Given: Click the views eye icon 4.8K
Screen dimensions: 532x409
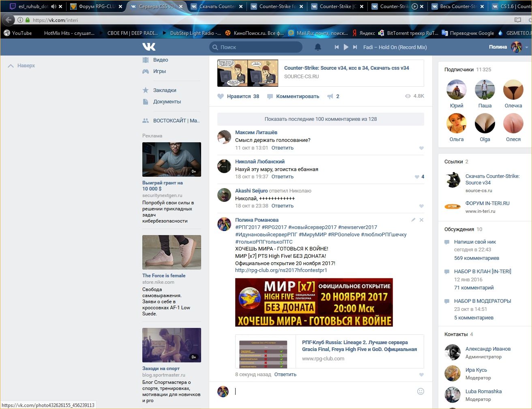Looking at the screenshot, I should tap(408, 96).
